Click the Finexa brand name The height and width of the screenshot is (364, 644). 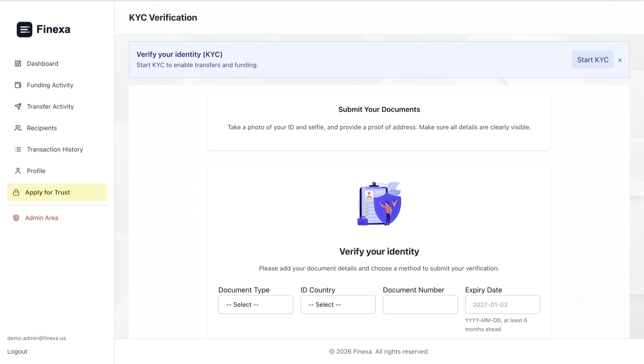(x=53, y=29)
